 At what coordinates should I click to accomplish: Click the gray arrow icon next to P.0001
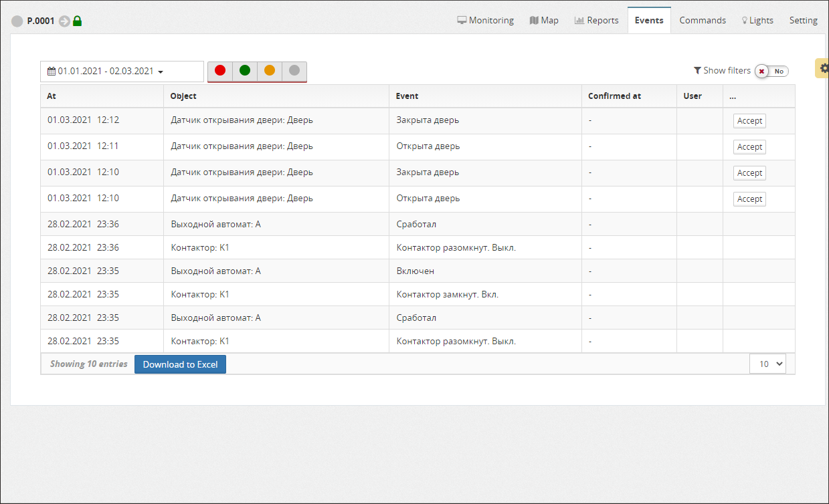click(64, 21)
